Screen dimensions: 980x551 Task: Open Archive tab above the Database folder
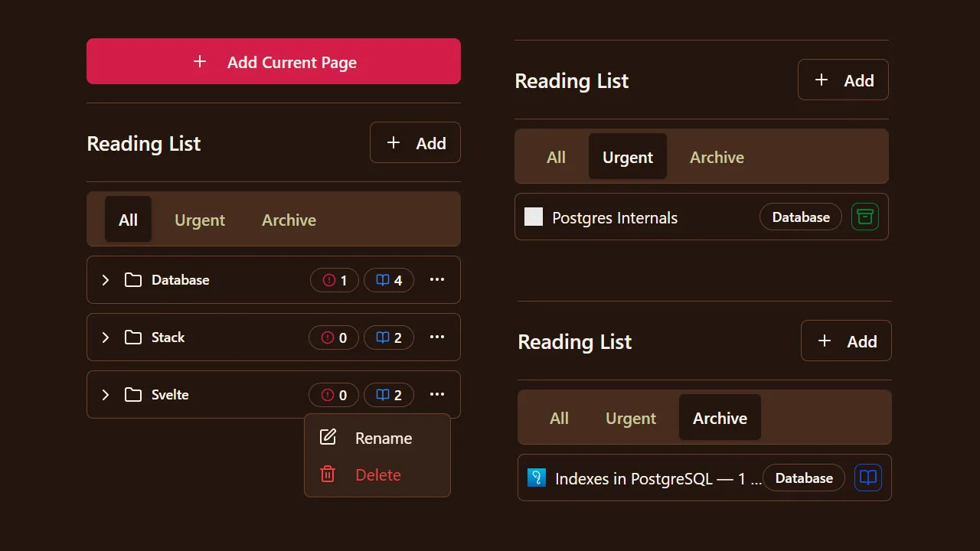(289, 220)
